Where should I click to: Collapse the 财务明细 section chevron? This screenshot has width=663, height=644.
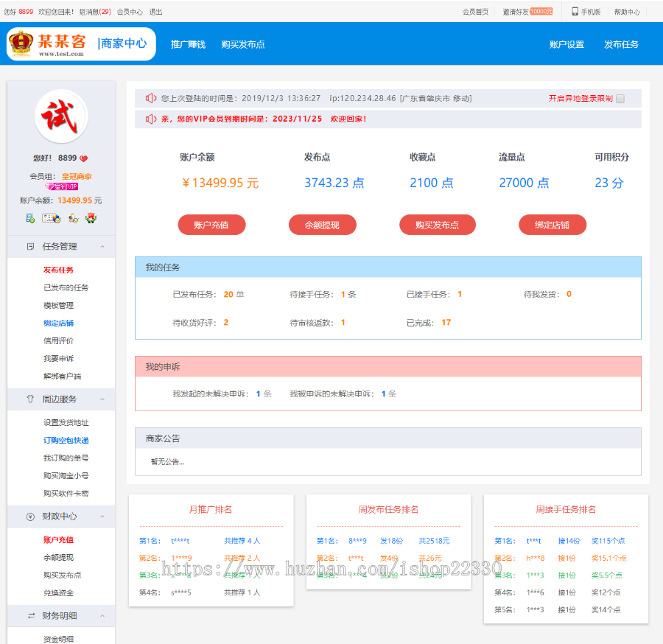pos(102,616)
